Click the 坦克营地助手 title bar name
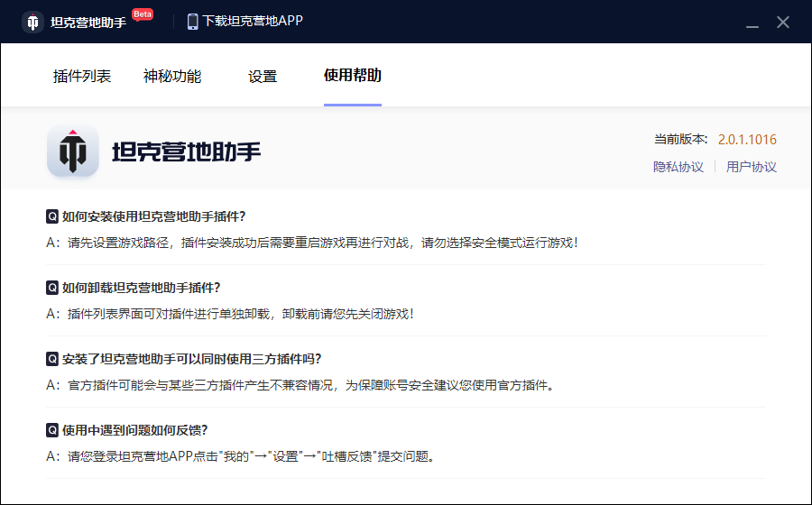This screenshot has width=812, height=505. click(x=88, y=23)
